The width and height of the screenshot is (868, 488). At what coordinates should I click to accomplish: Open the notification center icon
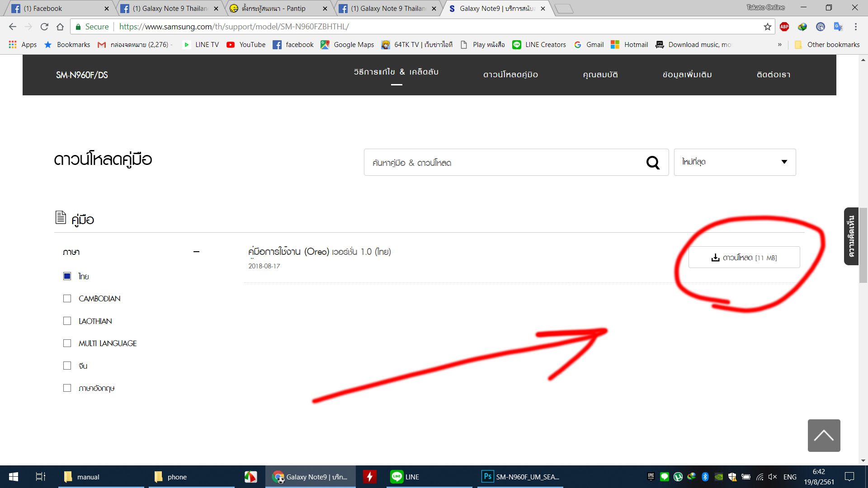click(x=849, y=477)
